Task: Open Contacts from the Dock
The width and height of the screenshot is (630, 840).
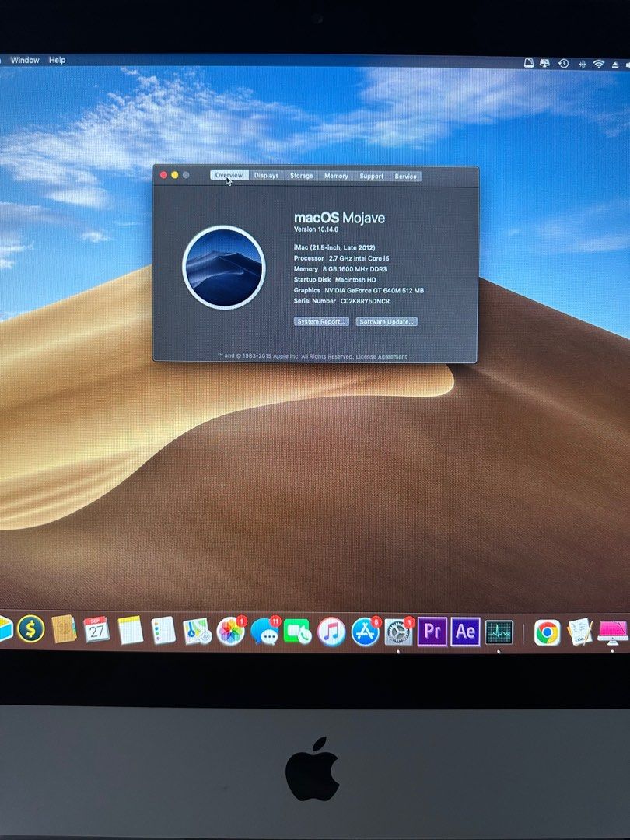Action: [64, 629]
